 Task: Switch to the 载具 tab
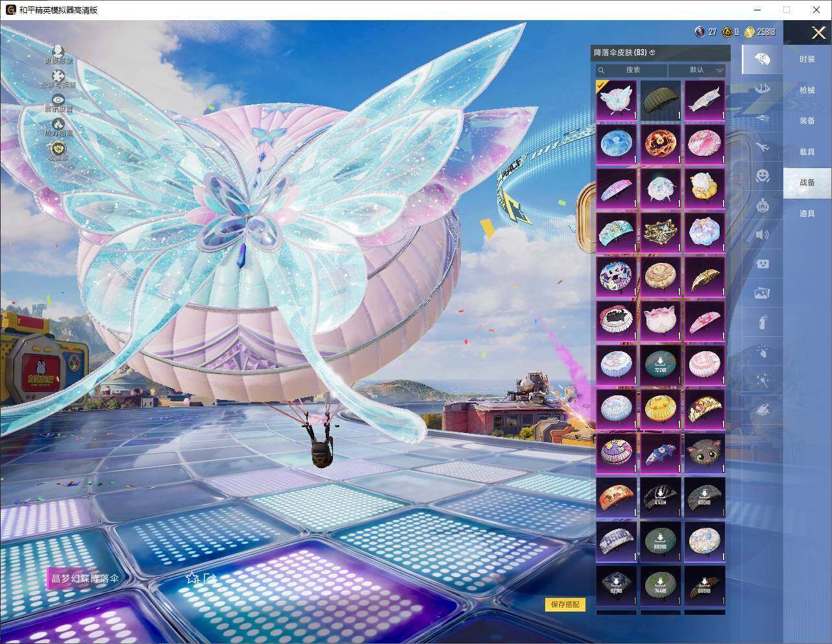click(807, 152)
